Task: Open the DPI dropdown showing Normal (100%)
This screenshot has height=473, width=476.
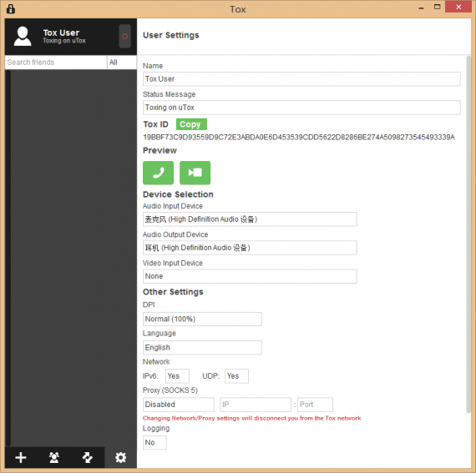Action: [202, 319]
